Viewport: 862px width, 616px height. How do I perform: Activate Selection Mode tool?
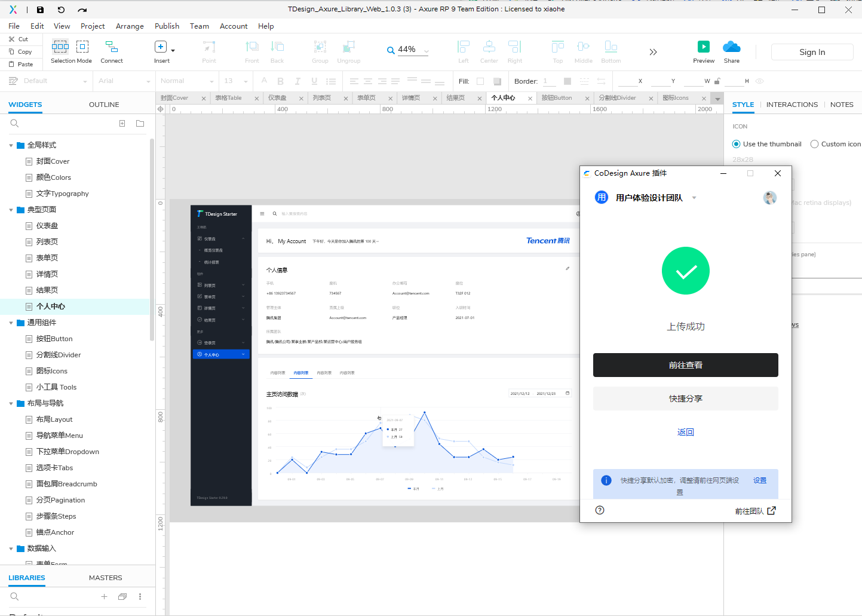(x=71, y=52)
